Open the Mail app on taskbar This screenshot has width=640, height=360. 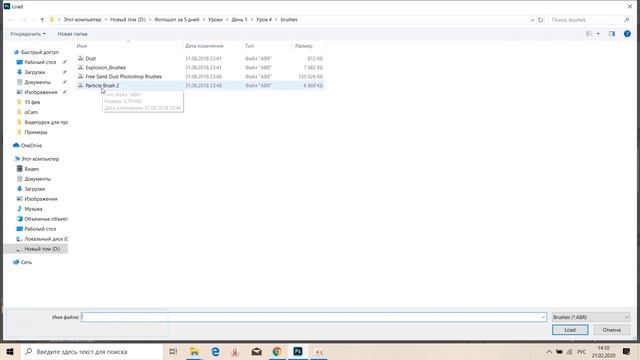tap(256, 351)
